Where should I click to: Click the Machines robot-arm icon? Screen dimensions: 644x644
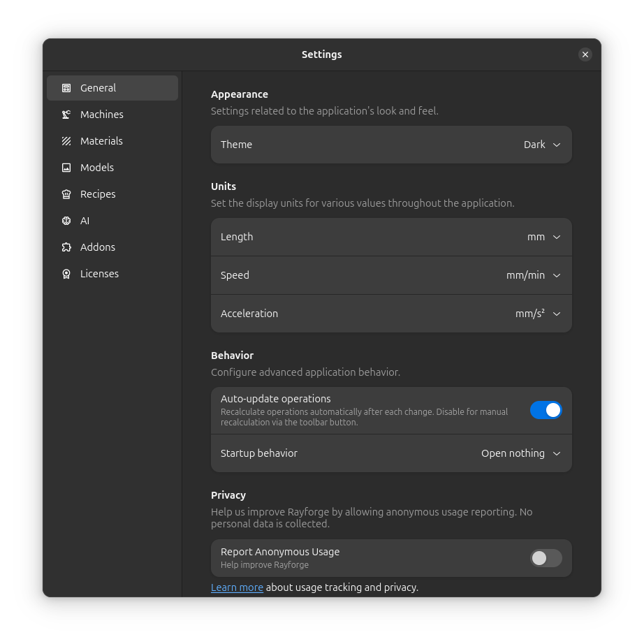[66, 115]
